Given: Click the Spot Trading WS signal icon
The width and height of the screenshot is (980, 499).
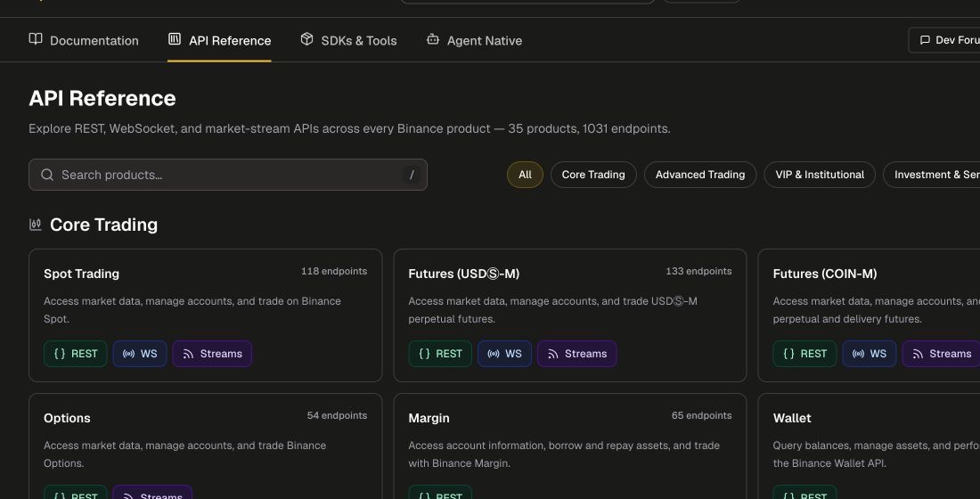Looking at the screenshot, I should (129, 353).
